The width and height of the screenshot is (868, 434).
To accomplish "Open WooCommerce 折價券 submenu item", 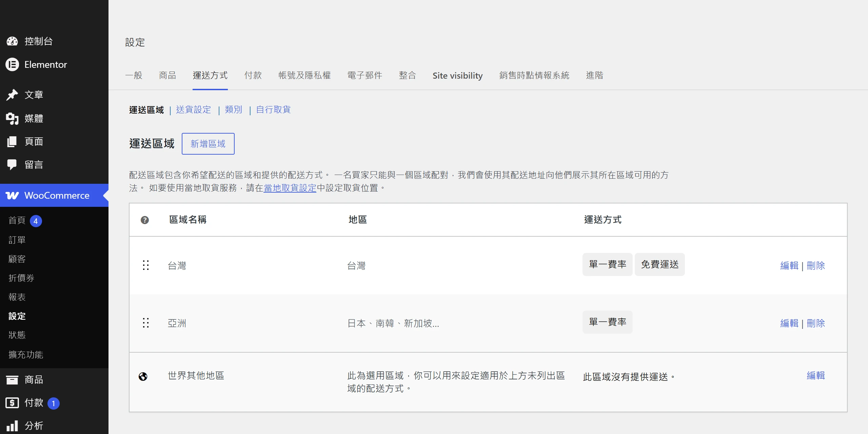I will pos(21,278).
